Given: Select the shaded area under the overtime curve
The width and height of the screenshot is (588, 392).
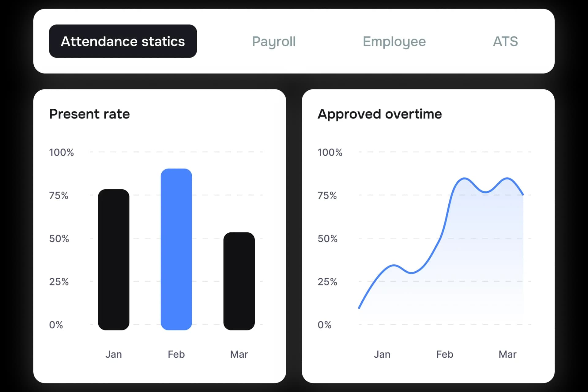Looking at the screenshot, I should (475, 260).
